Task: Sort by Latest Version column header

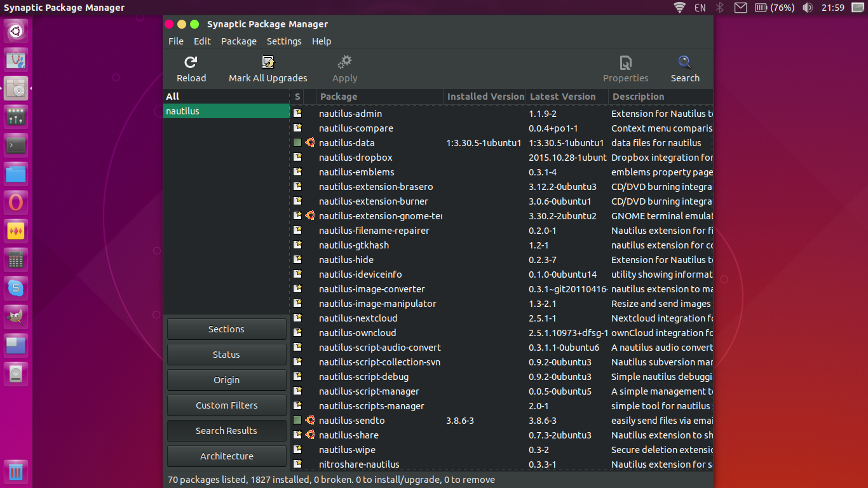Action: (x=567, y=97)
